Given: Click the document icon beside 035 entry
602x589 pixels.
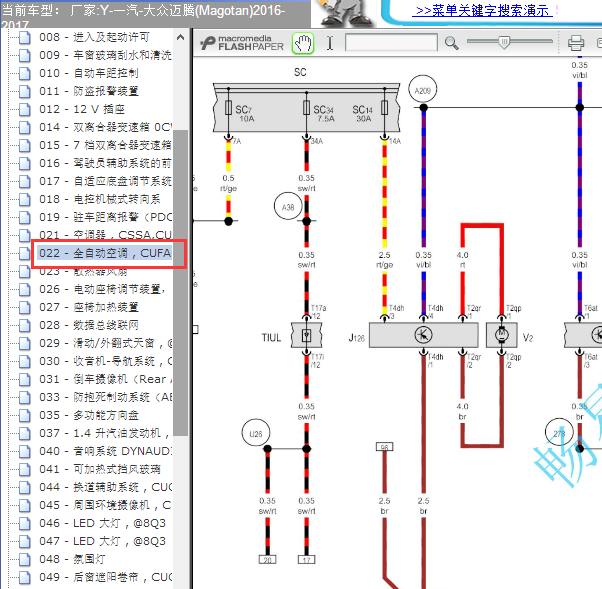Looking at the screenshot, I should 25,416.
